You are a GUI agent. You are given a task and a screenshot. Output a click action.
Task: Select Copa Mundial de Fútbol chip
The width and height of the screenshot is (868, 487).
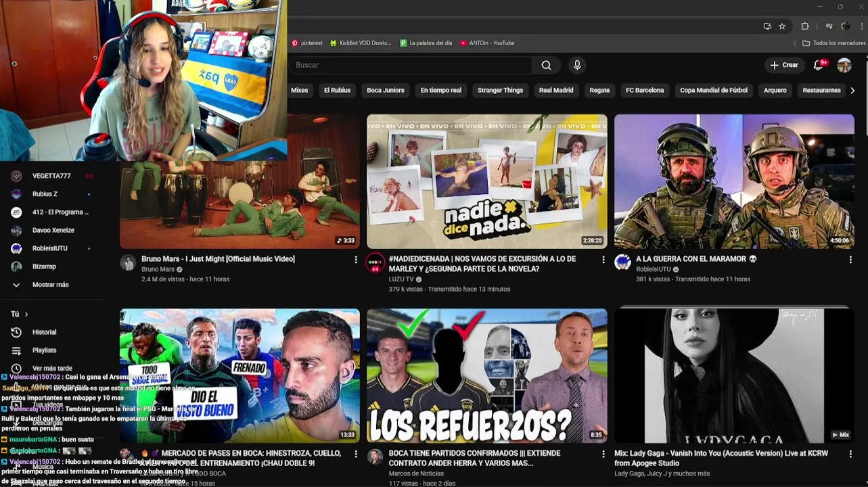click(714, 90)
